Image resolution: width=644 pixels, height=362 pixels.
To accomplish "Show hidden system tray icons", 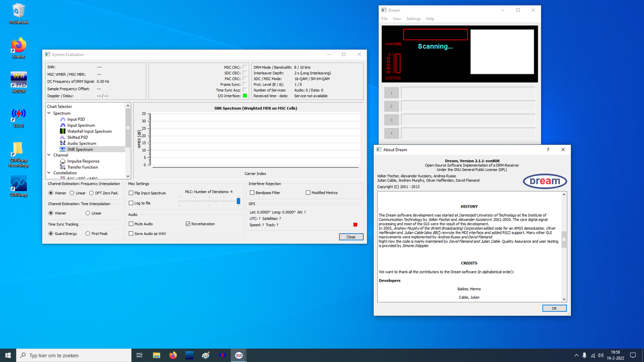I will (x=576, y=355).
